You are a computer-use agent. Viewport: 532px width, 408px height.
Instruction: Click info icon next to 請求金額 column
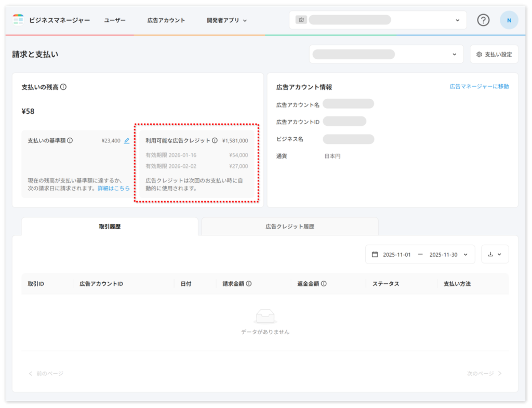click(249, 284)
